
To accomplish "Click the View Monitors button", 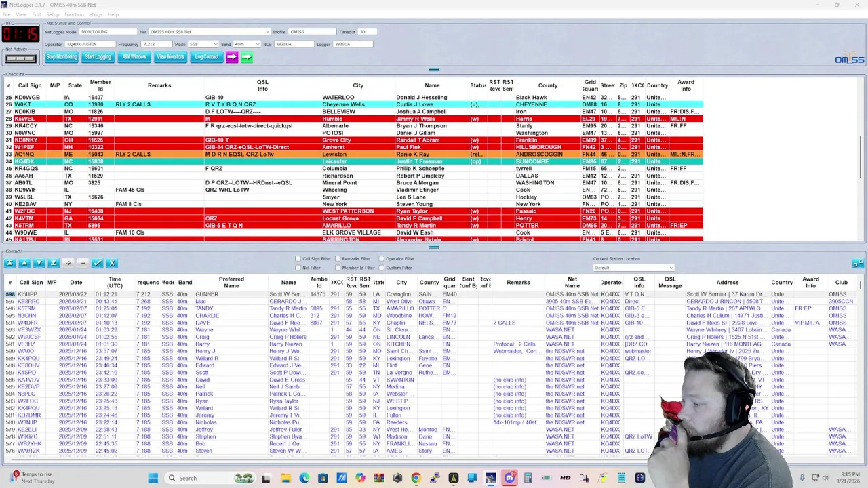I will [170, 57].
